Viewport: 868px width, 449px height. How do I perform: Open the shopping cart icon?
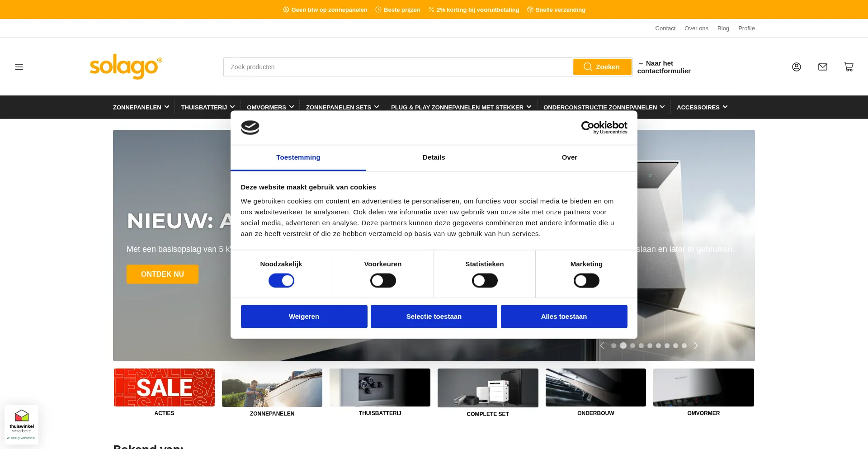tap(849, 67)
